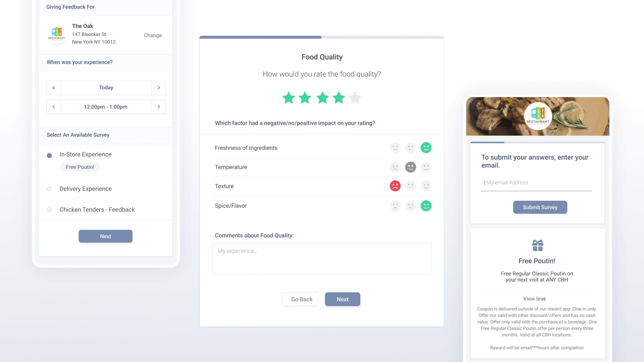The height and width of the screenshot is (362, 644).
Task: Select the neutral face icon for Temperature
Action: click(x=410, y=167)
